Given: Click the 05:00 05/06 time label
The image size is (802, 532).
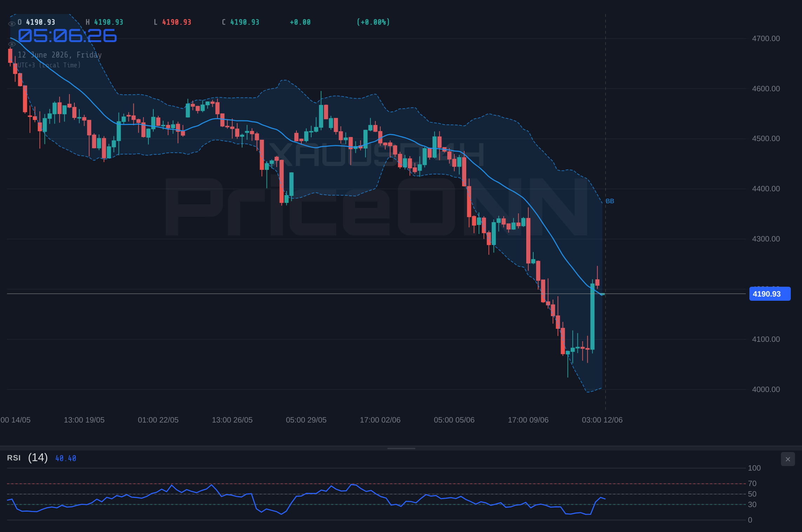Looking at the screenshot, I should click(454, 420).
